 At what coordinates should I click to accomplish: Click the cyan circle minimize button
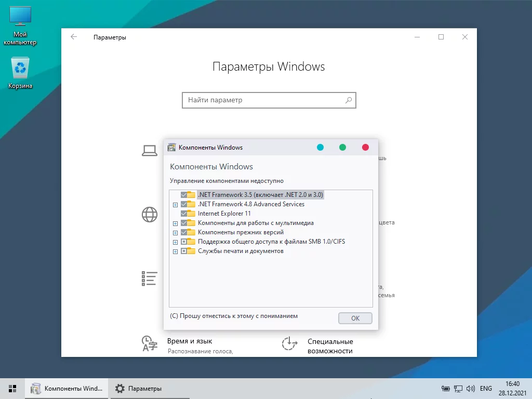point(320,147)
